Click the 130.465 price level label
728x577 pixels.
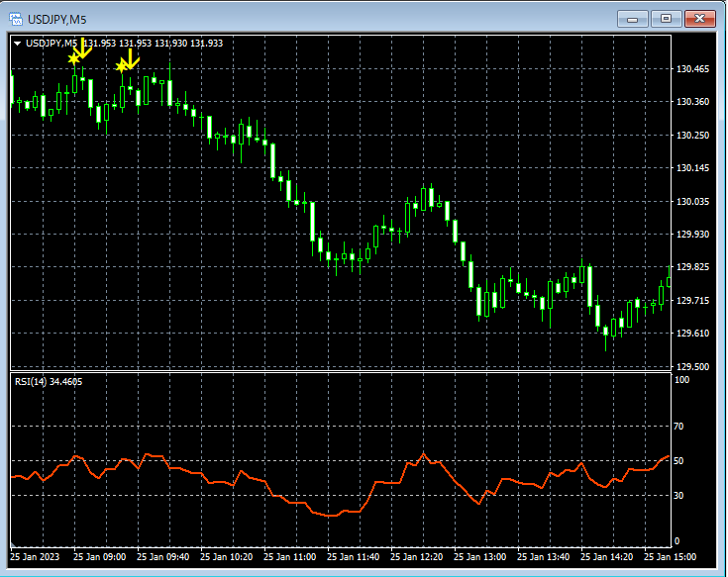point(692,69)
